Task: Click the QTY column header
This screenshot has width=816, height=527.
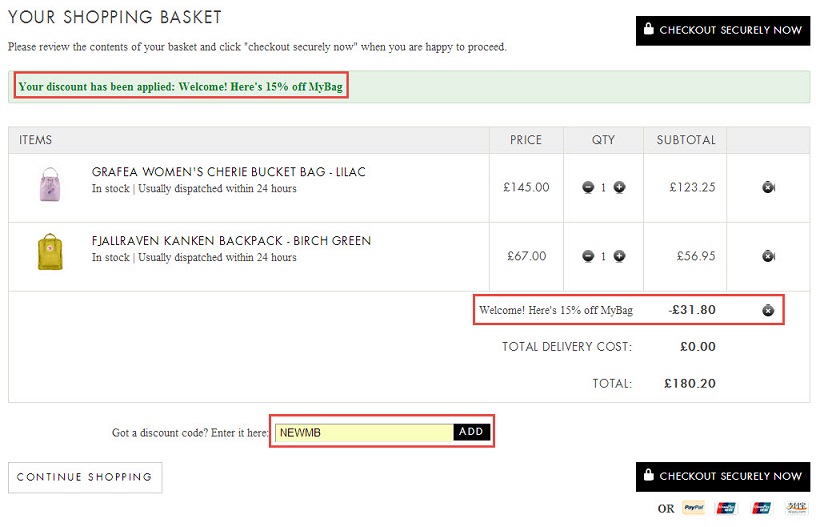Action: pos(603,140)
